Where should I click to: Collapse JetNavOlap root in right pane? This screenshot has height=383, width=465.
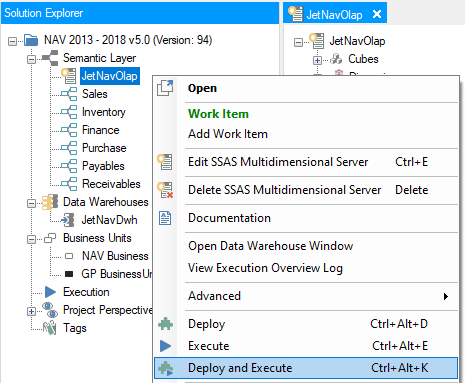[x=298, y=42]
